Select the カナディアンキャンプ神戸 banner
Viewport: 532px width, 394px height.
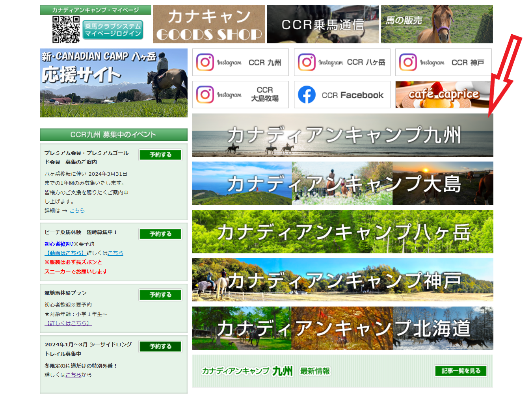pos(343,280)
